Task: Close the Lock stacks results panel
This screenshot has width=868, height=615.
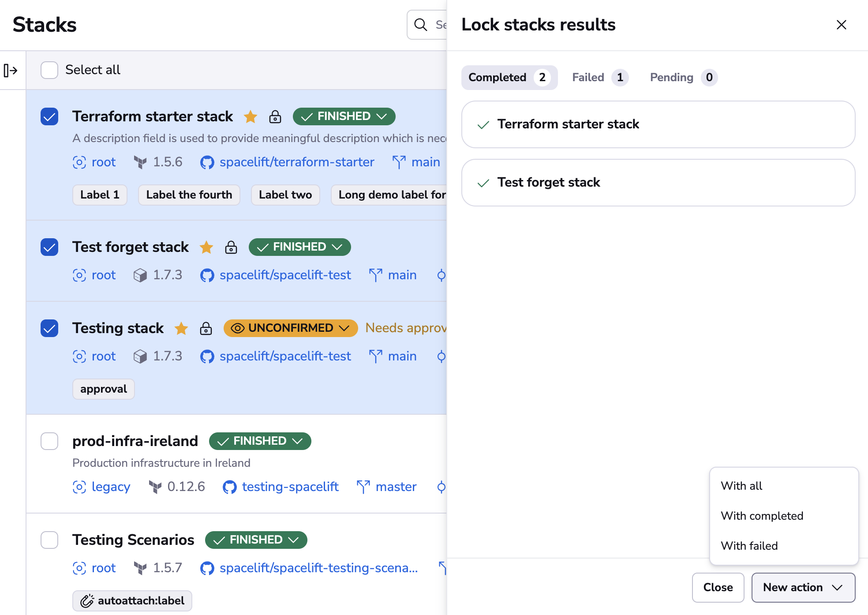Action: (x=841, y=25)
